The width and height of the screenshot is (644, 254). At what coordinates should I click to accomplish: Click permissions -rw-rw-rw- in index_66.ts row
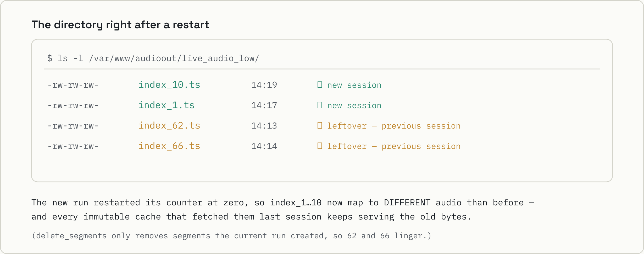[x=73, y=146]
